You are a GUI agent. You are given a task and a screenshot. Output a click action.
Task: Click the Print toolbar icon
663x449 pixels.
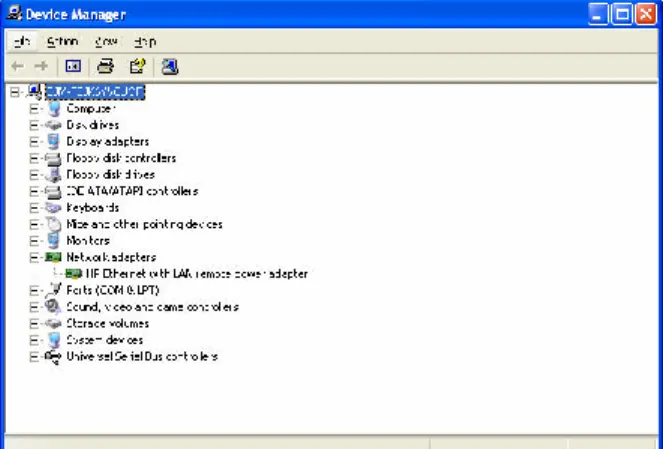[x=105, y=66]
